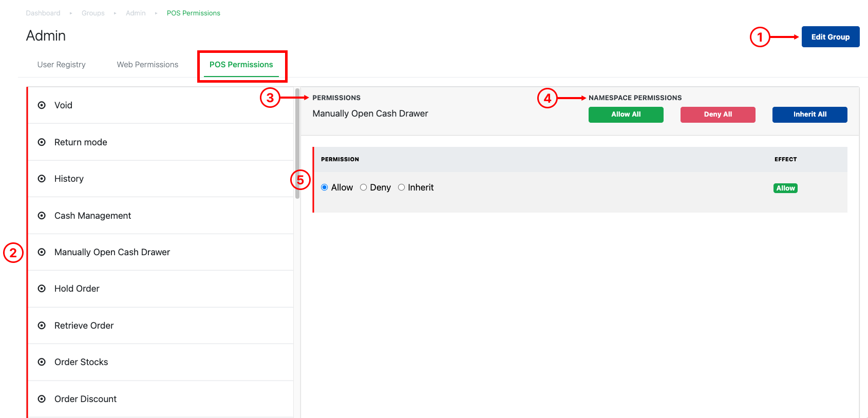Click icon next to Manually Open Cash Drawer
Viewport: 868px width, 418px height.
[x=42, y=252]
